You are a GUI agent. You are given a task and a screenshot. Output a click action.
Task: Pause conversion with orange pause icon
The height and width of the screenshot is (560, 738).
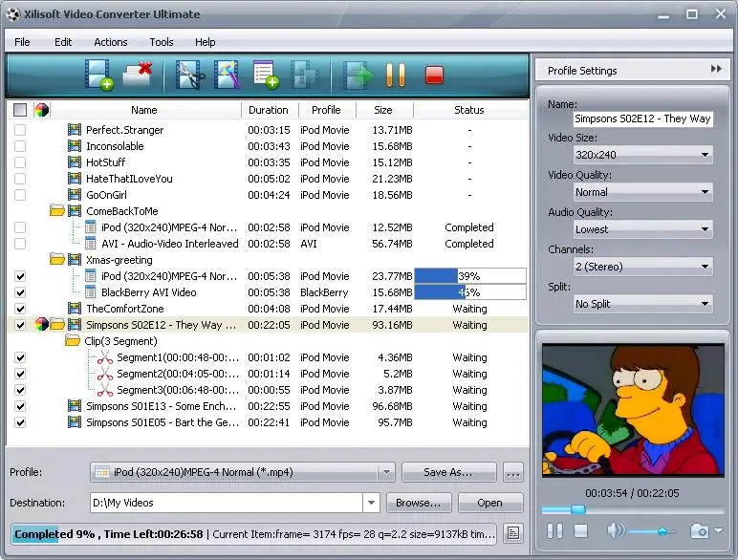(x=396, y=75)
